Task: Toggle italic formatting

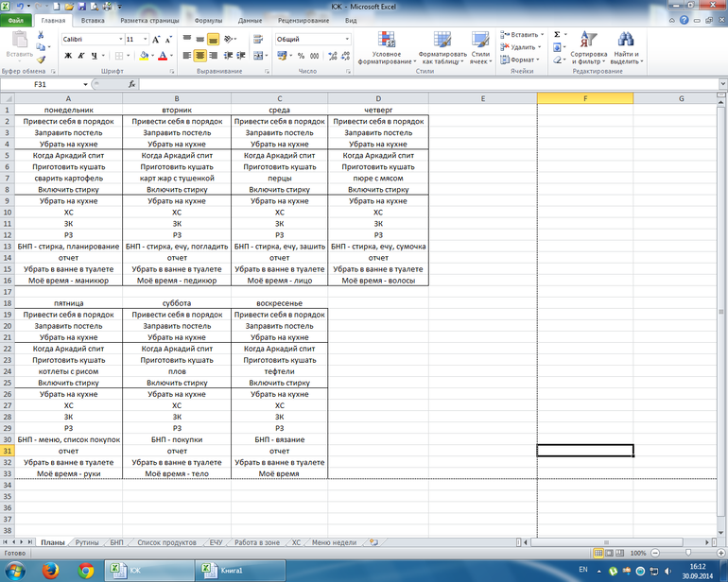Action: click(81, 56)
